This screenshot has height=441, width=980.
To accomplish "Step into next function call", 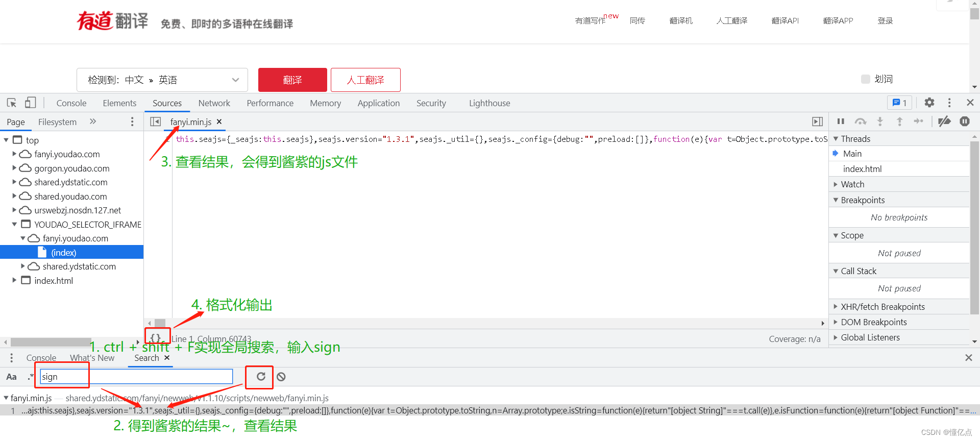I will [x=880, y=121].
